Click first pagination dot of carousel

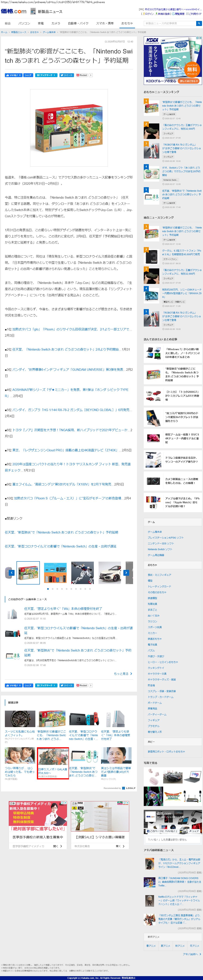coord(48,589)
